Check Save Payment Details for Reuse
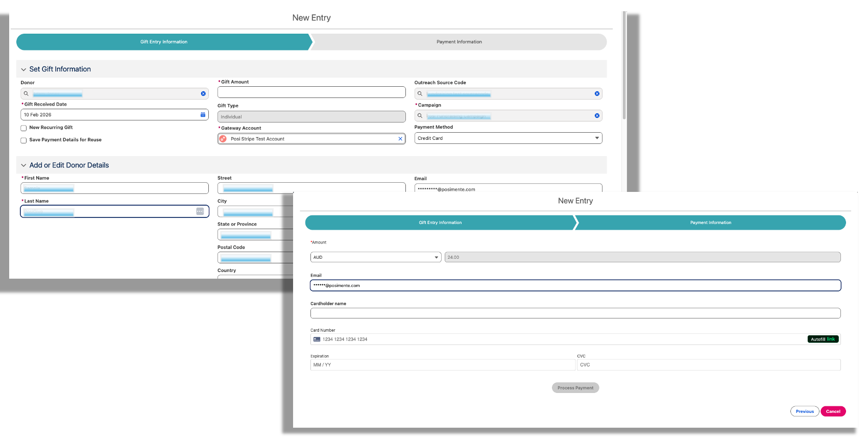The width and height of the screenshot is (868, 443). (23, 140)
